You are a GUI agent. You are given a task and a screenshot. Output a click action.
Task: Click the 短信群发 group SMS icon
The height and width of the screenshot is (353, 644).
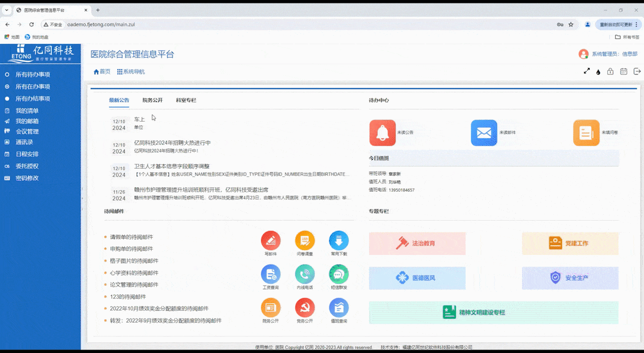[x=339, y=274]
